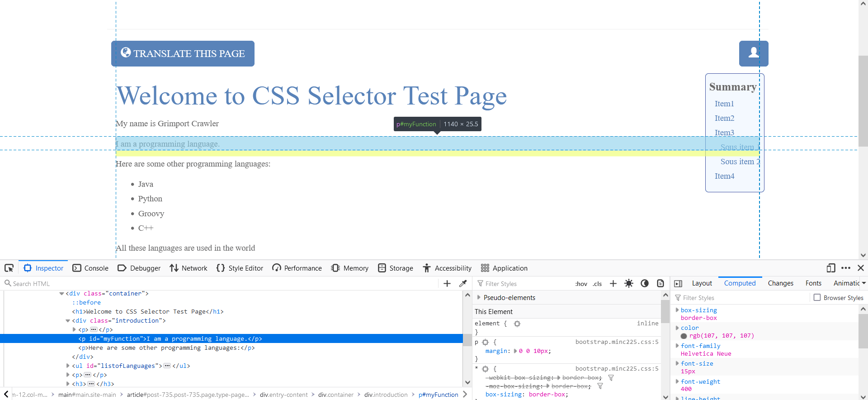Expand the Pseudo-elements section

click(x=479, y=297)
